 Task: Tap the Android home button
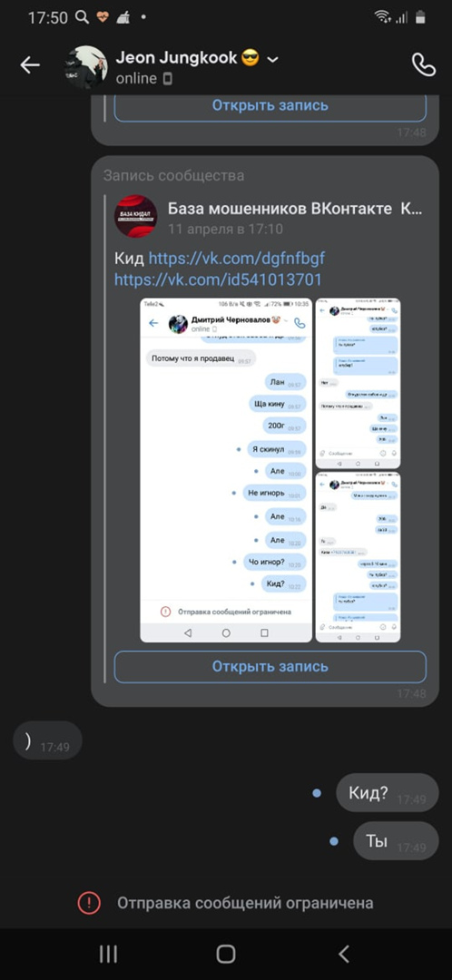point(226,954)
